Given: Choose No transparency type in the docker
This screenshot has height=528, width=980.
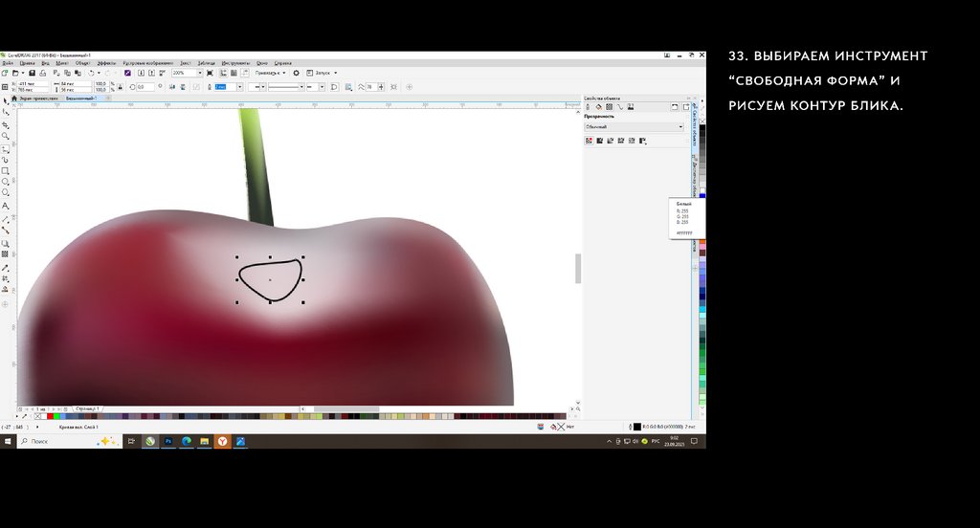Looking at the screenshot, I should (x=589, y=141).
